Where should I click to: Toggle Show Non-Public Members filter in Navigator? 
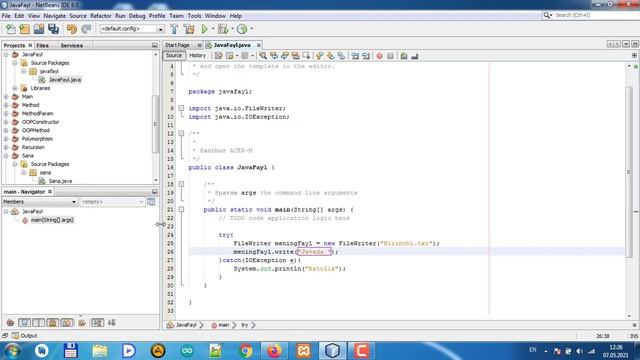[53, 323]
